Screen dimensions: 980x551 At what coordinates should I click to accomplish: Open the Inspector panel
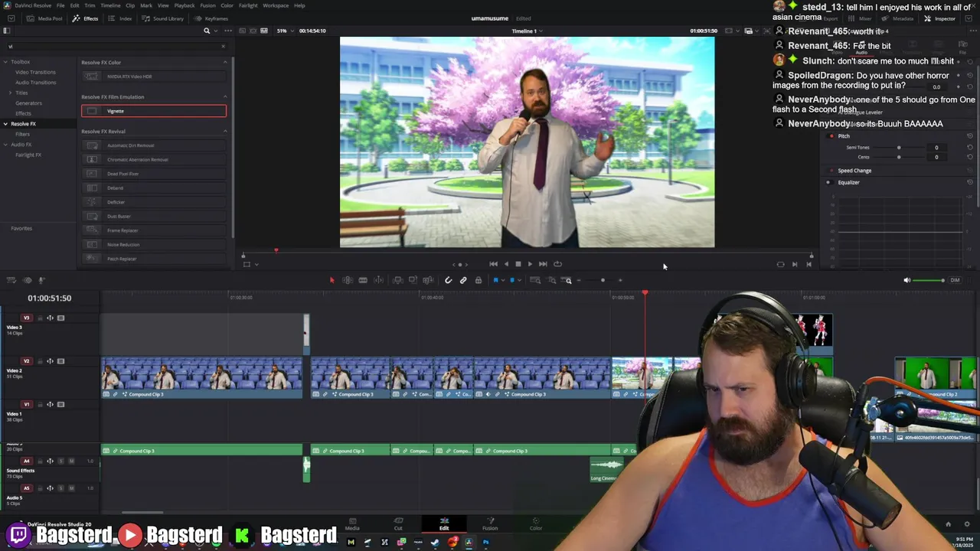coord(940,18)
